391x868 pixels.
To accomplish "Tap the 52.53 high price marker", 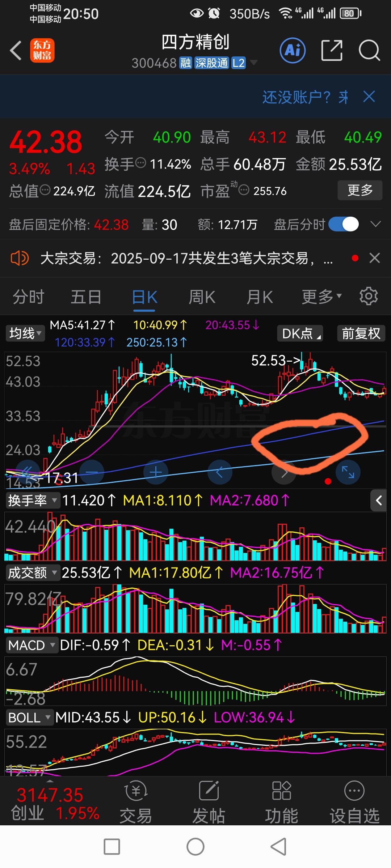I will click(276, 360).
